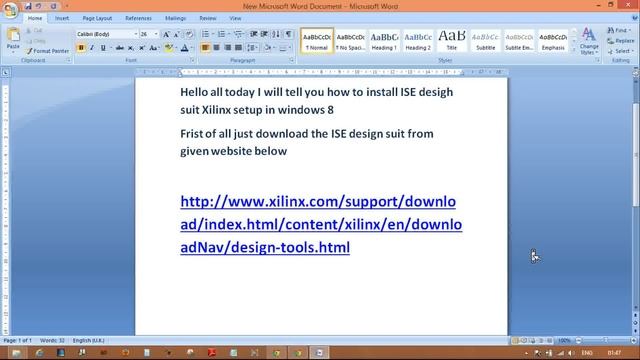Expand the Styles gallery More arrow
The image size is (640, 360).
pyautogui.click(x=573, y=50)
